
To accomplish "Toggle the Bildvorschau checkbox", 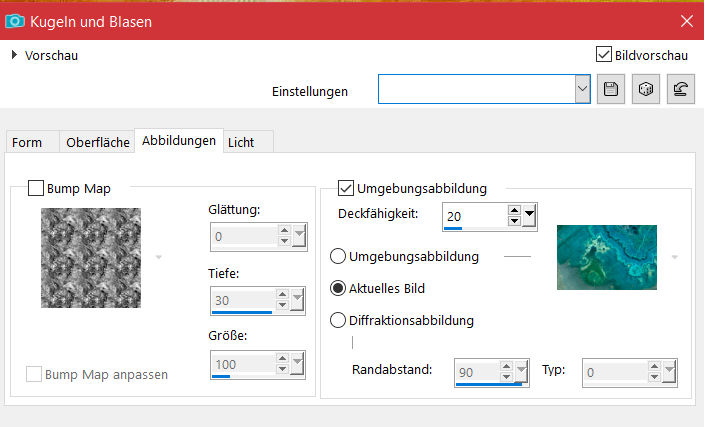I will 603,54.
